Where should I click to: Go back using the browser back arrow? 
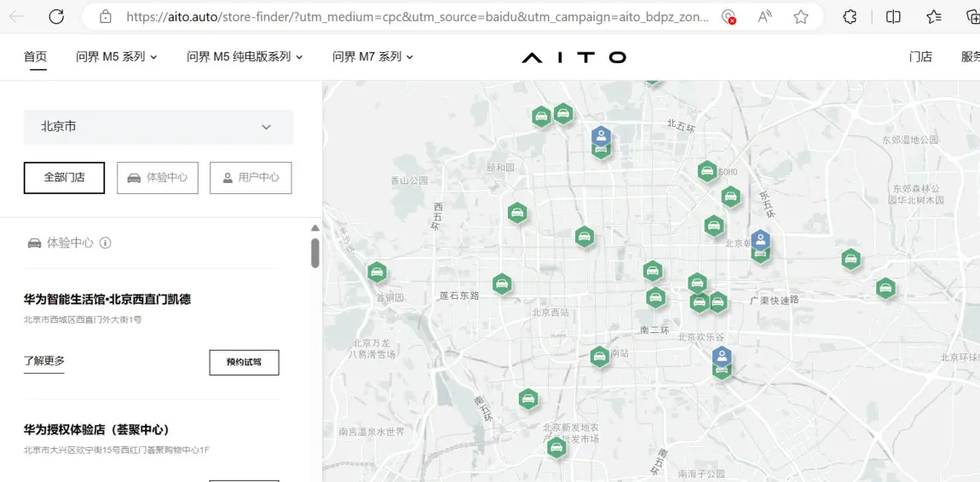click(x=17, y=17)
